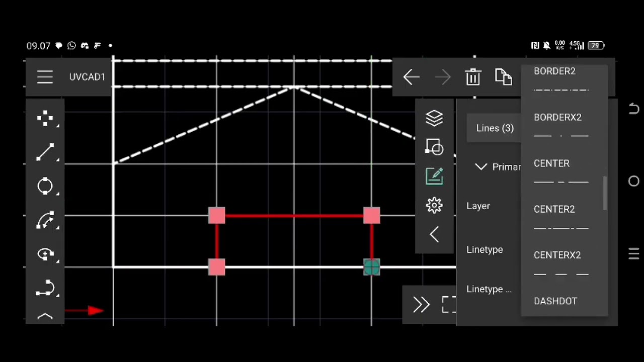Screen dimensions: 644x362
Task: Tap the battery indicator in status bar
Action: (x=596, y=46)
